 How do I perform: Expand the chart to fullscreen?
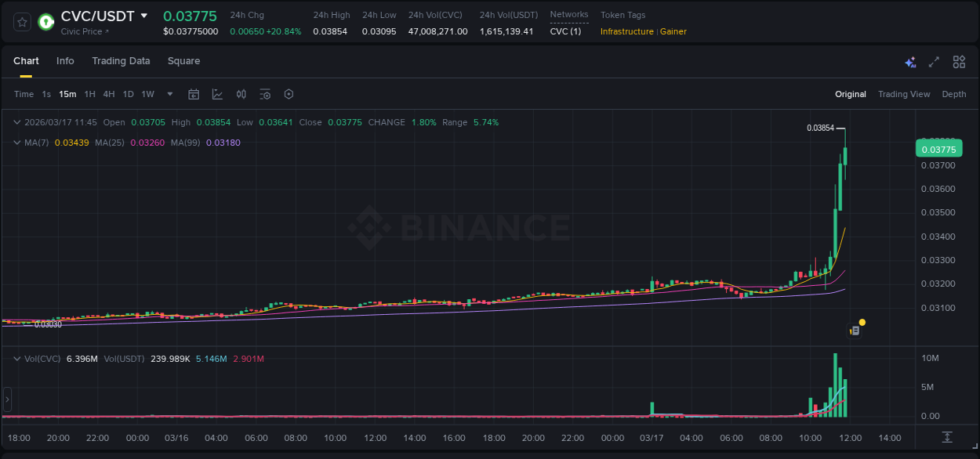tap(934, 61)
